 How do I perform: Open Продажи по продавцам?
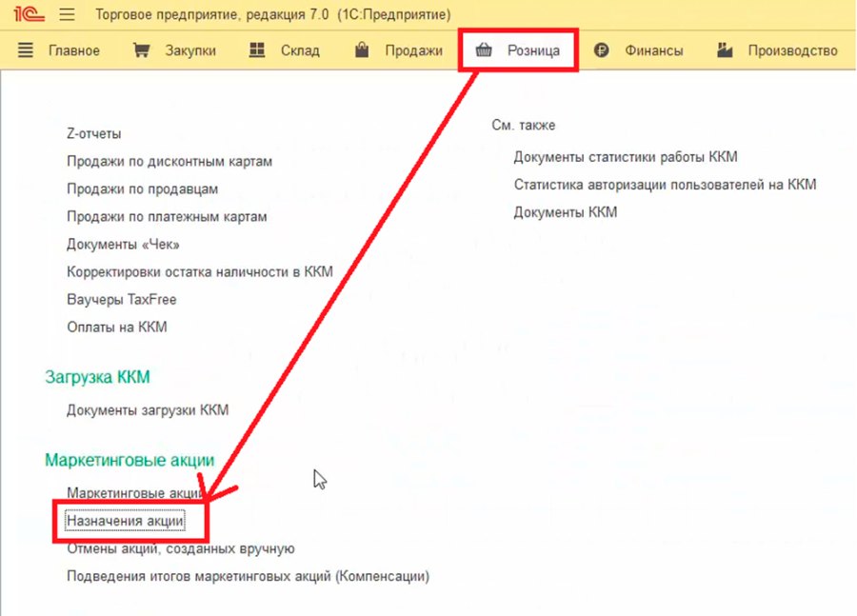143,189
